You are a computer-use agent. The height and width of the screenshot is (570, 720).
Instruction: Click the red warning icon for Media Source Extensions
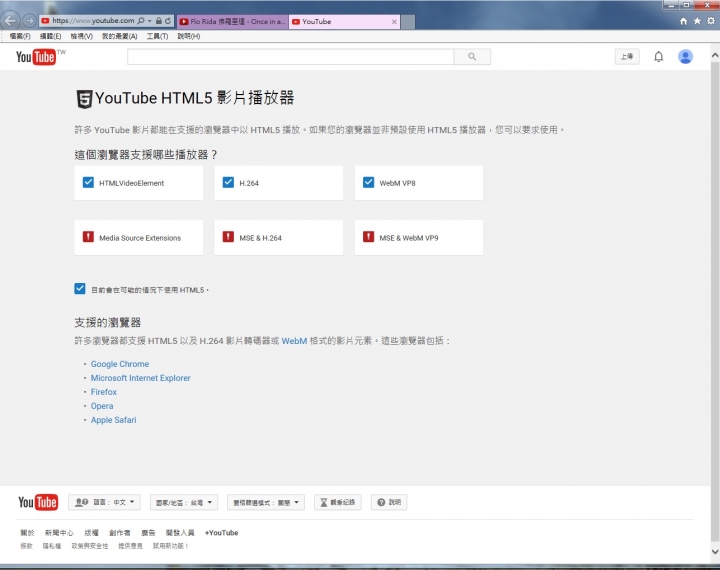coord(88,237)
